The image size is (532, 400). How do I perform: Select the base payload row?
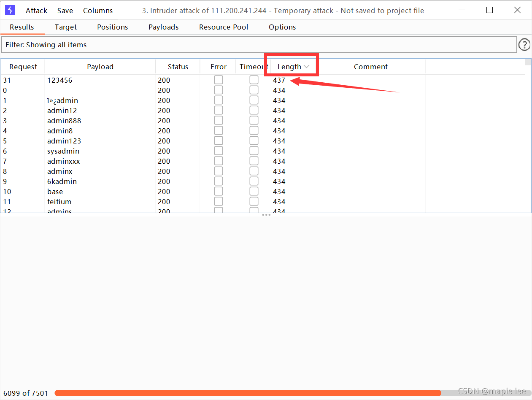263,192
